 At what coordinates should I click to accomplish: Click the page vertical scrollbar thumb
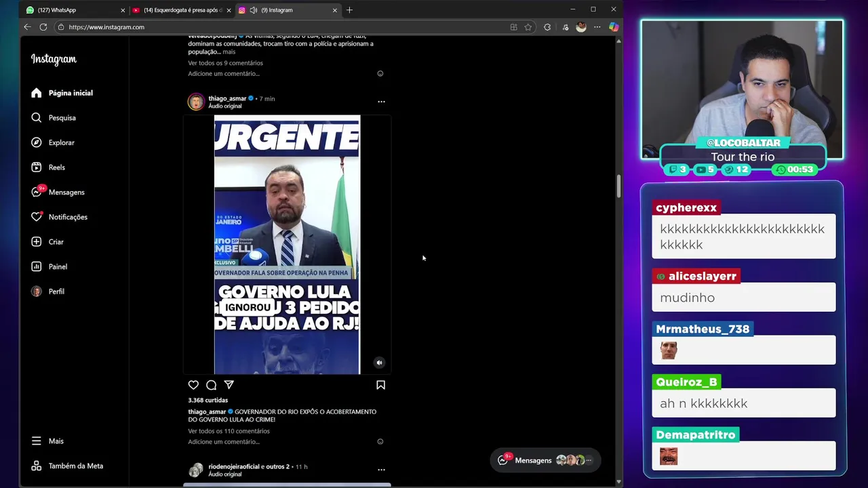pos(618,186)
